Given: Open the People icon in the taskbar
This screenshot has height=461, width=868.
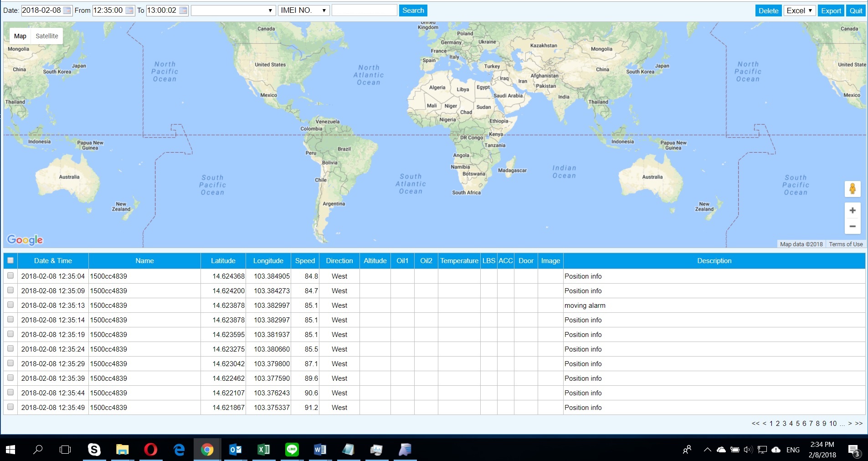Looking at the screenshot, I should tap(687, 450).
